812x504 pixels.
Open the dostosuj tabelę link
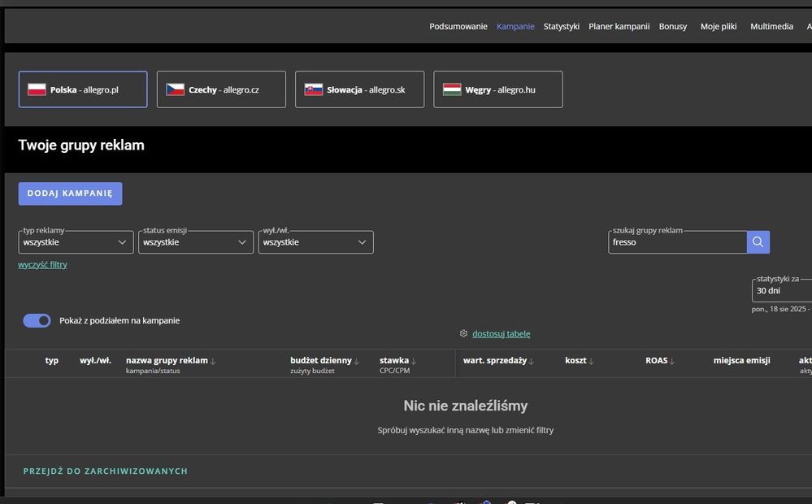pos(502,333)
